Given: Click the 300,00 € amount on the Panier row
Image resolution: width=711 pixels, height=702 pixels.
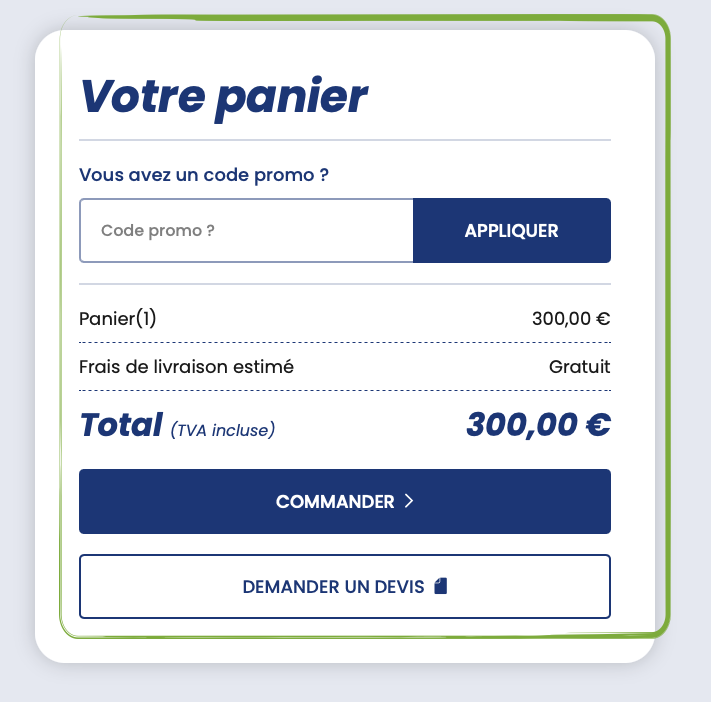Looking at the screenshot, I should pyautogui.click(x=571, y=320).
